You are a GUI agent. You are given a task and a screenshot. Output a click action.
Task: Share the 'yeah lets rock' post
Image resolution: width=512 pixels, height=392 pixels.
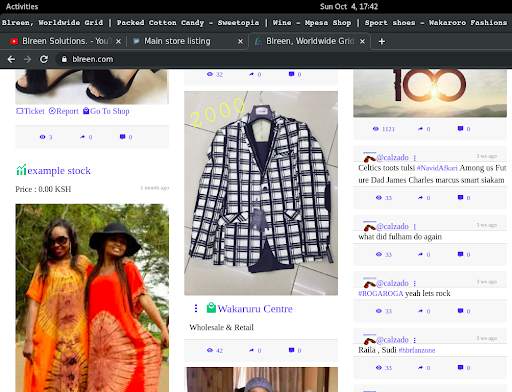(x=420, y=311)
